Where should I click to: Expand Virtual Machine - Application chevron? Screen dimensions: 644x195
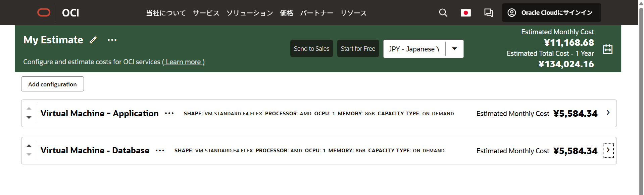coord(608,113)
